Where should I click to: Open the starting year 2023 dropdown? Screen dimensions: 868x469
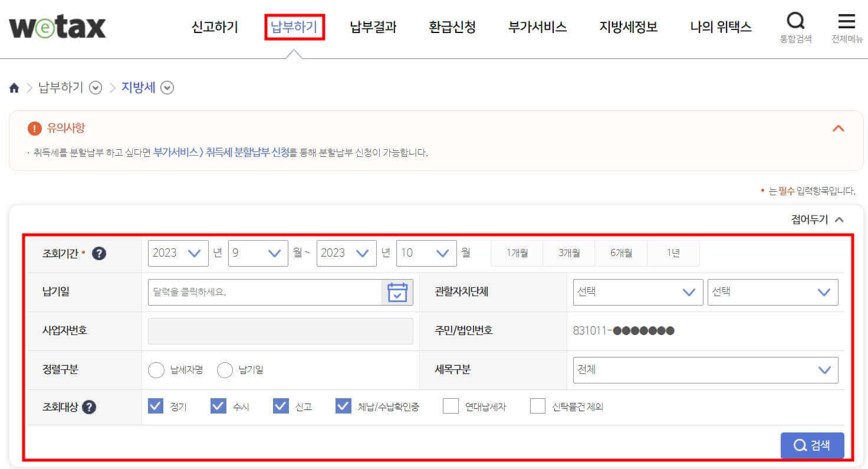(x=178, y=253)
